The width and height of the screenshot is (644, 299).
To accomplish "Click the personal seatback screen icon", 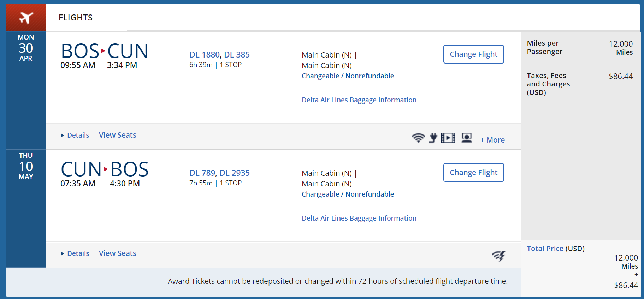I will (467, 138).
